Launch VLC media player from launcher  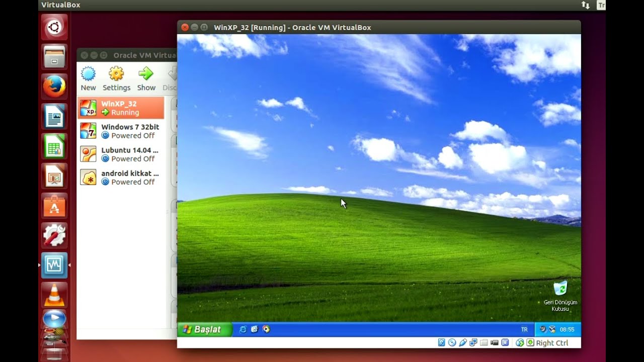54,295
